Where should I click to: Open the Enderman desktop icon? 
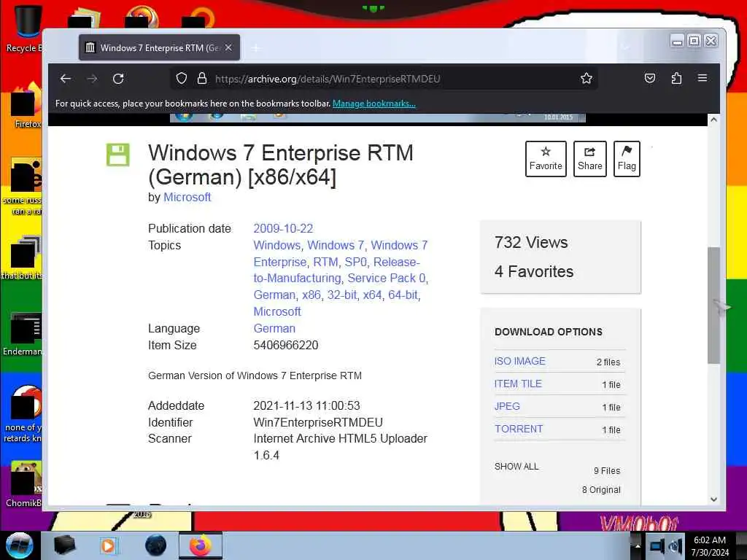point(24,335)
